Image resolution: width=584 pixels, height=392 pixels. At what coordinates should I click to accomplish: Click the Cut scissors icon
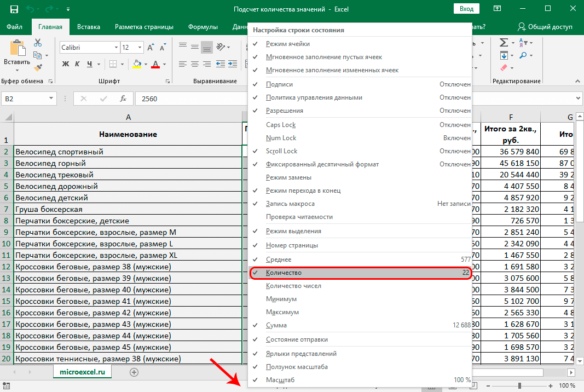pyautogui.click(x=38, y=43)
